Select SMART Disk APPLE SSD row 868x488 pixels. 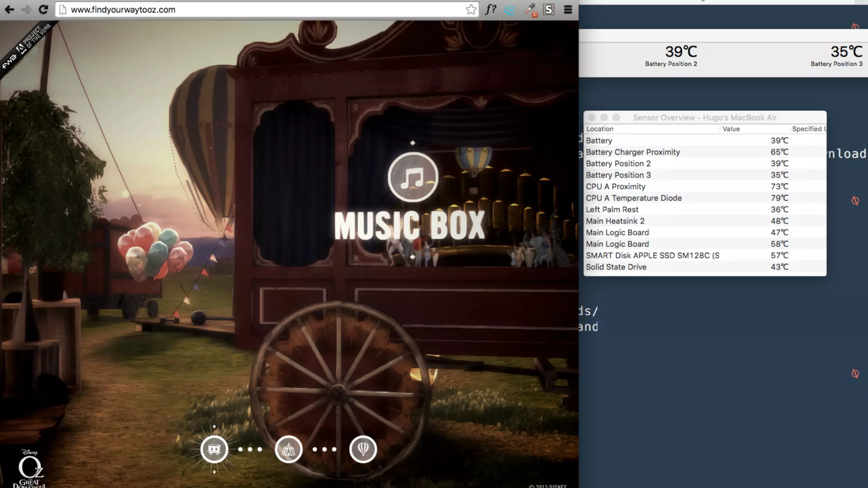[x=705, y=255]
